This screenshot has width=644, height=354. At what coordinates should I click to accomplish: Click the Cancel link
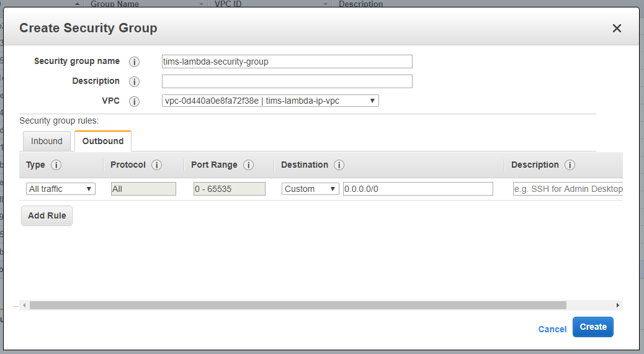pyautogui.click(x=552, y=329)
